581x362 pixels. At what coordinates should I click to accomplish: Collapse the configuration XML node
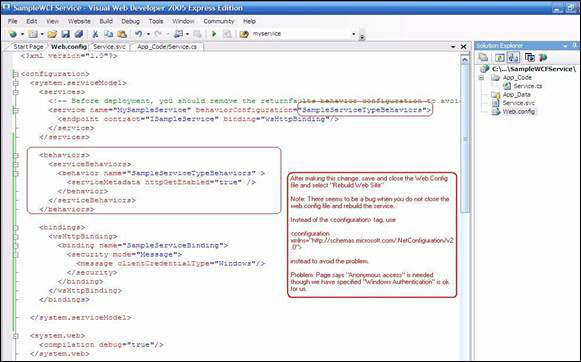click(x=16, y=74)
